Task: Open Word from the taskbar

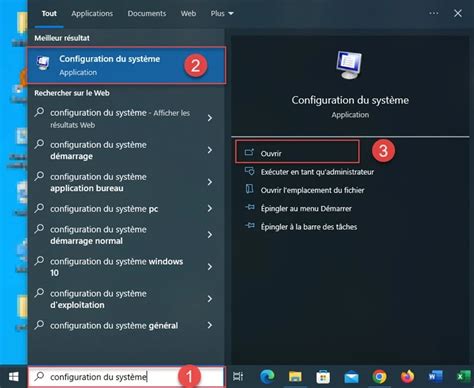Action: tap(435, 377)
